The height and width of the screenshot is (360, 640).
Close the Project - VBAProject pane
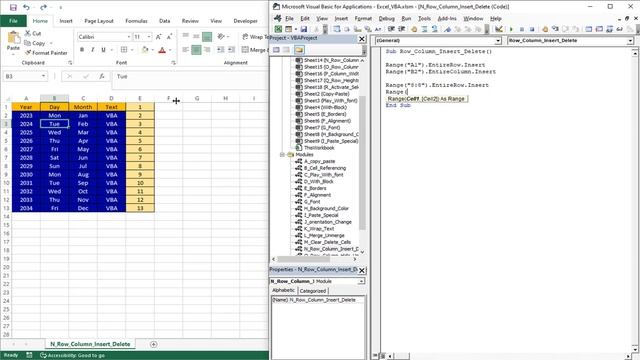click(362, 39)
